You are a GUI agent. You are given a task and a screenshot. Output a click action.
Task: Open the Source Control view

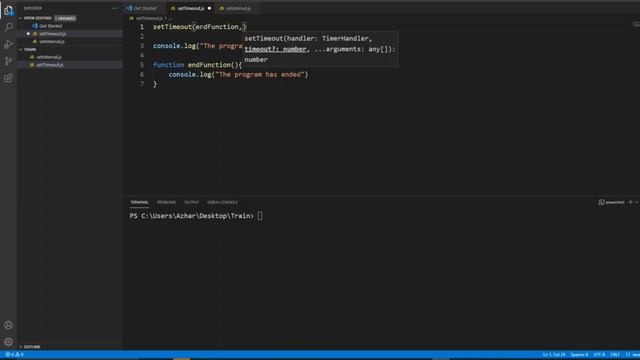click(9, 61)
